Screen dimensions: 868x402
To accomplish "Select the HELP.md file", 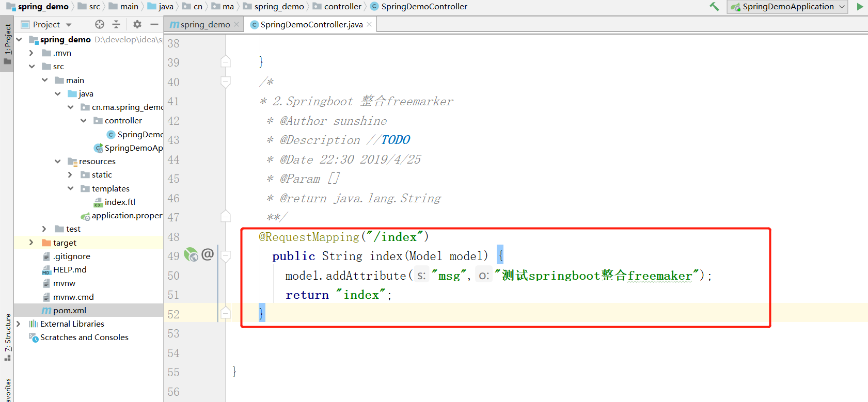I will coord(65,269).
